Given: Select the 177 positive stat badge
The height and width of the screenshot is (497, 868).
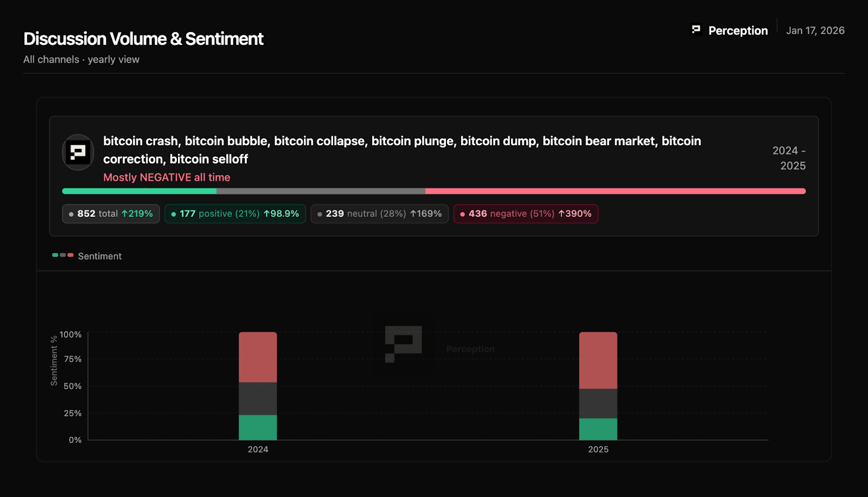Looking at the screenshot, I should tap(235, 214).
